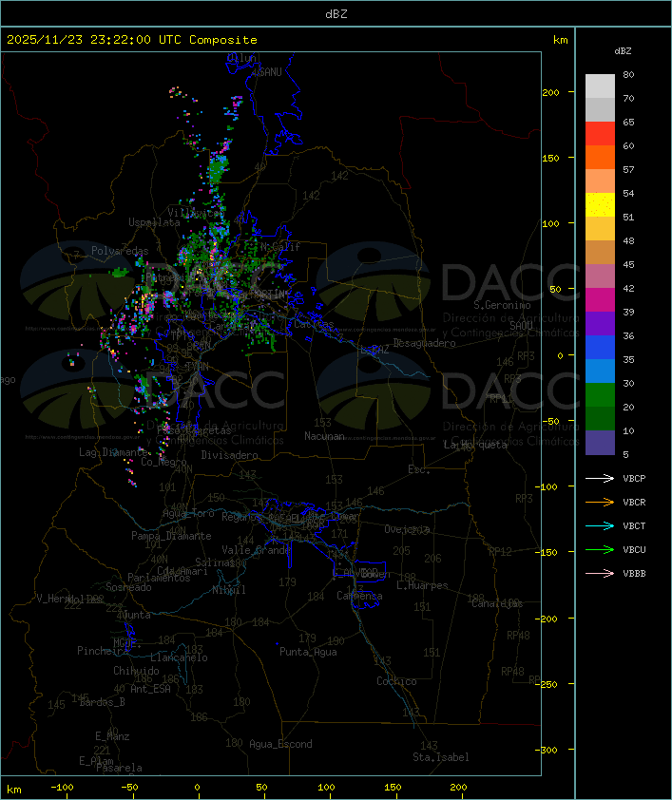Click the Nacunan location label
Screen dimensions: 672x800
(324, 436)
